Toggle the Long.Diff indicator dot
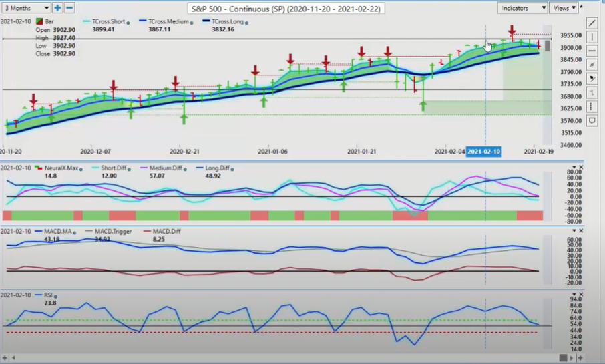 coord(232,169)
